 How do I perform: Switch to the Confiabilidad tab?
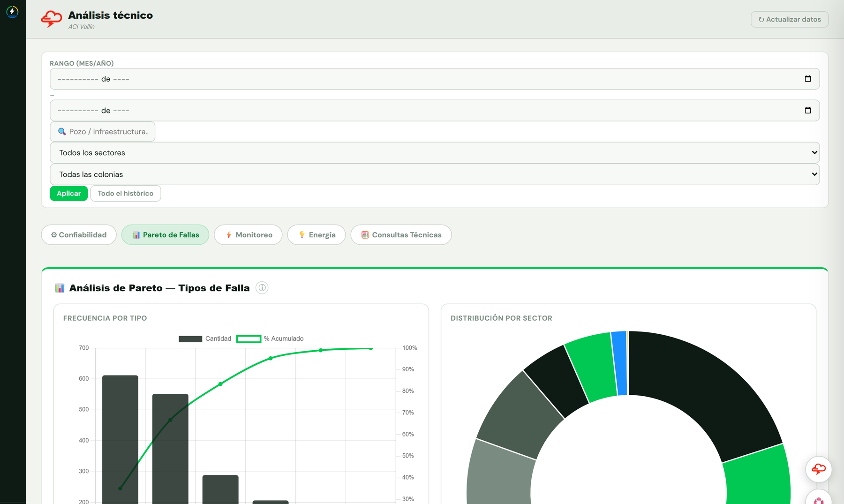[79, 235]
